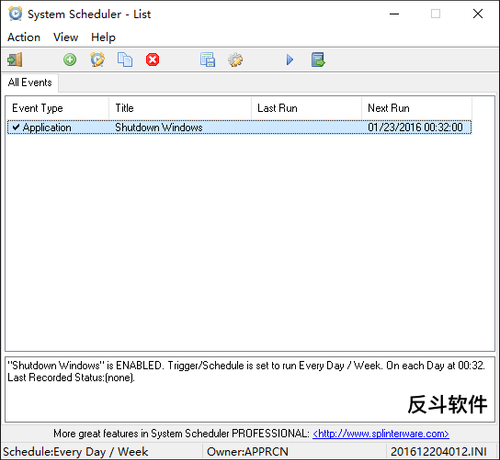Sort by Next Run column header
Screen dimensions: 500x460
417,108
